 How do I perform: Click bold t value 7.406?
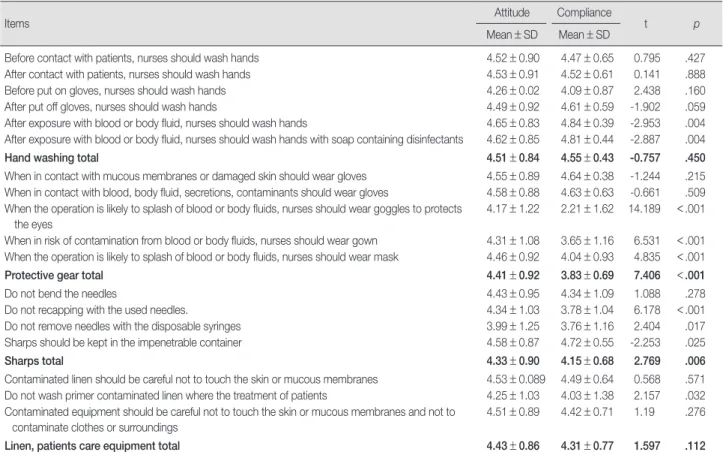coord(647,276)
